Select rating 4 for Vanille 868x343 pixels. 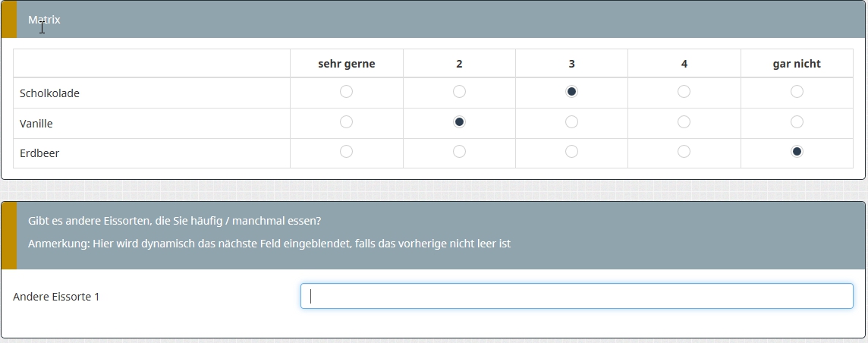point(684,122)
